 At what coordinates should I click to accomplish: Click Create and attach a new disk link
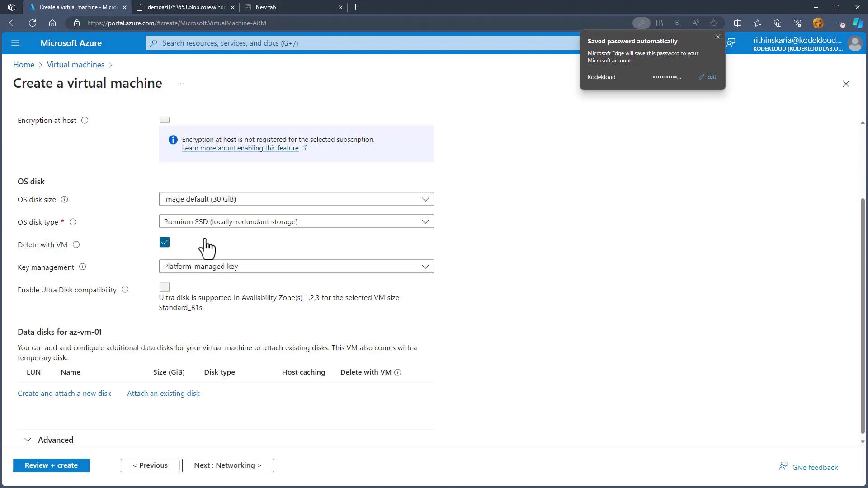coord(64,394)
